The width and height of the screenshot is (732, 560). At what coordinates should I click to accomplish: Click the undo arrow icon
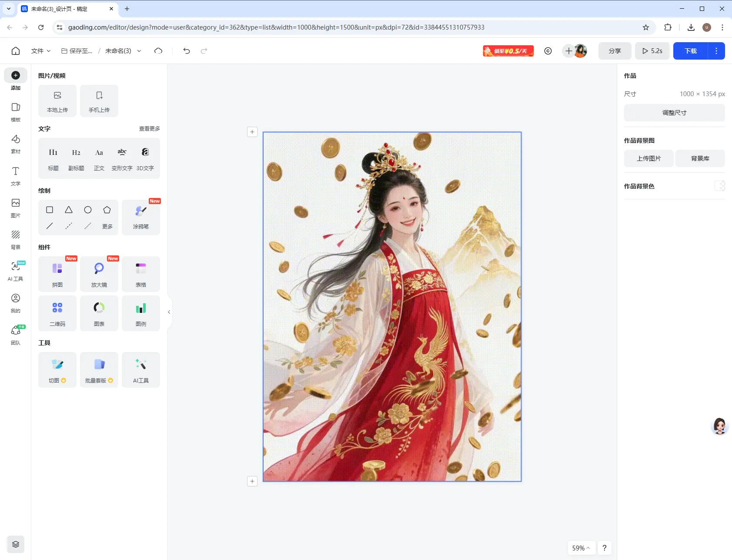tap(187, 51)
